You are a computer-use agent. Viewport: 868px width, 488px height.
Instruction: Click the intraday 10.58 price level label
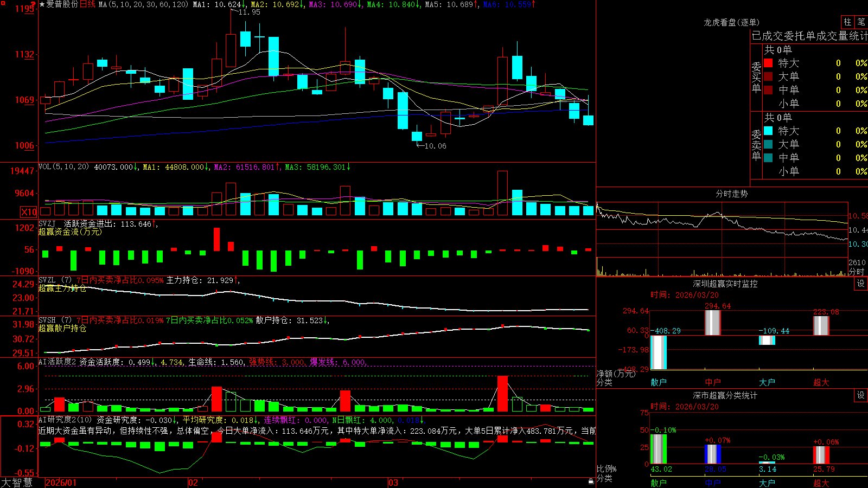pyautogui.click(x=858, y=216)
